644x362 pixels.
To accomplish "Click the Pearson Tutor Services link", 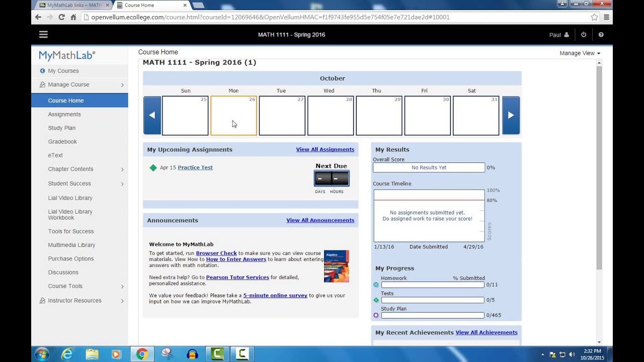I will coord(237,278).
